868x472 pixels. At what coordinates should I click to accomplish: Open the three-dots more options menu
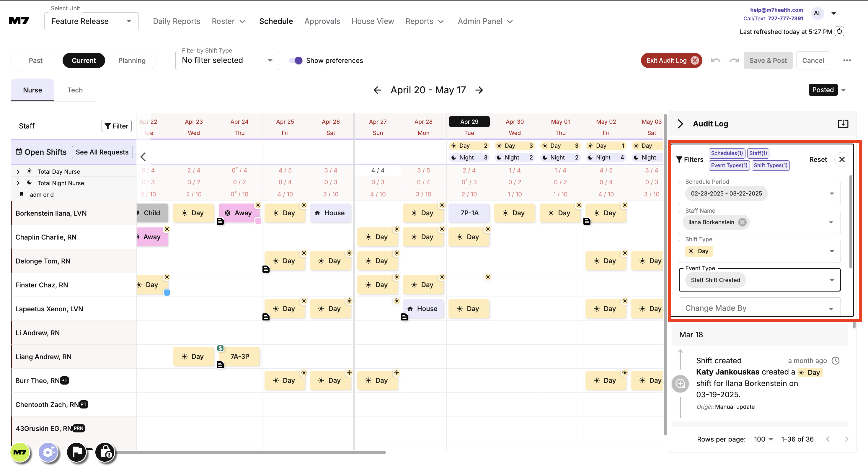(x=847, y=60)
